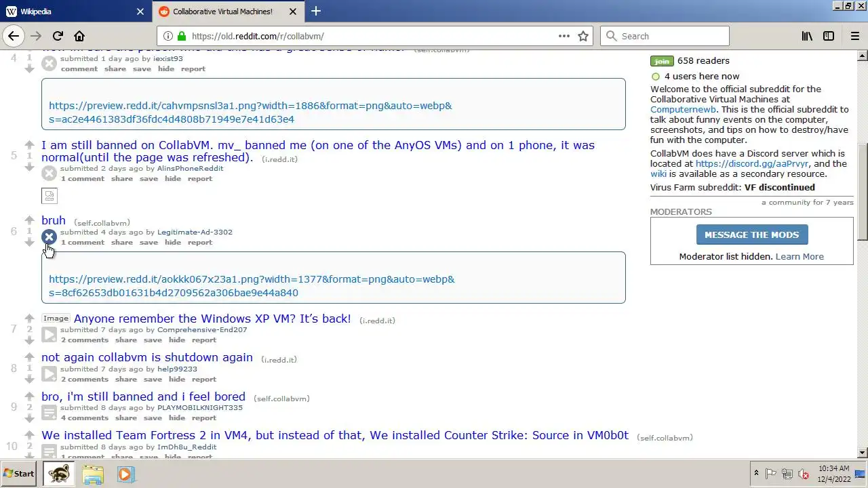Open the discord.gg/aaPrvyr invite link
Viewport: 868px width, 488px height.
pyautogui.click(x=752, y=163)
